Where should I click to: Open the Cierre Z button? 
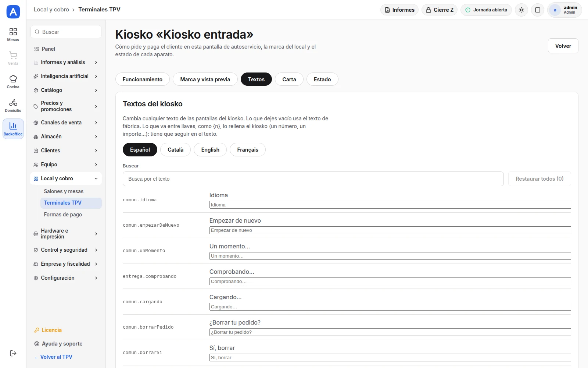[x=440, y=10]
